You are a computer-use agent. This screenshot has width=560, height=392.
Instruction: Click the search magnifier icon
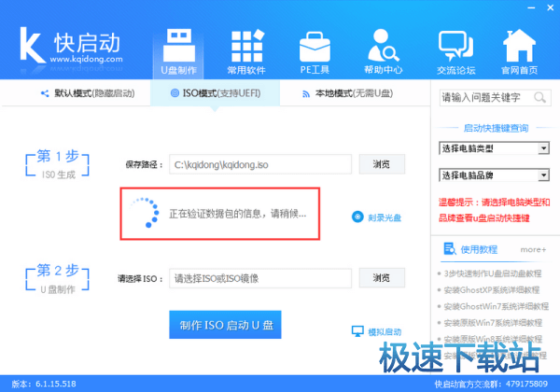click(x=539, y=97)
